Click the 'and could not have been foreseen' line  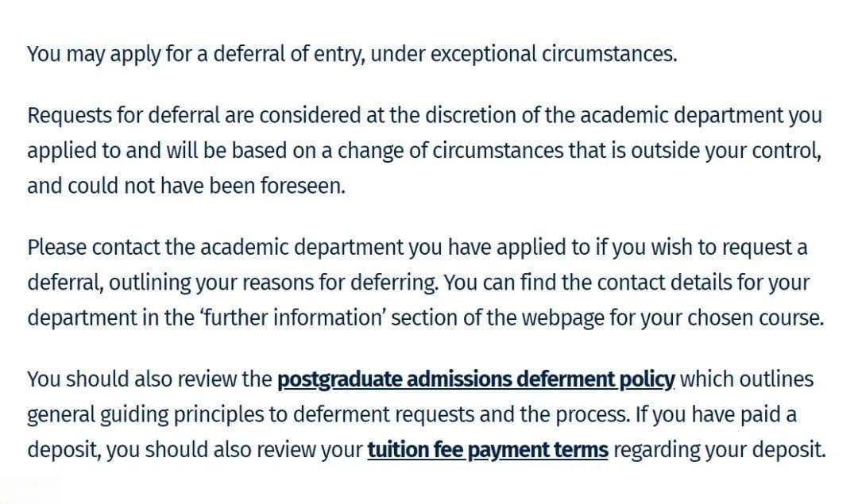187,186
